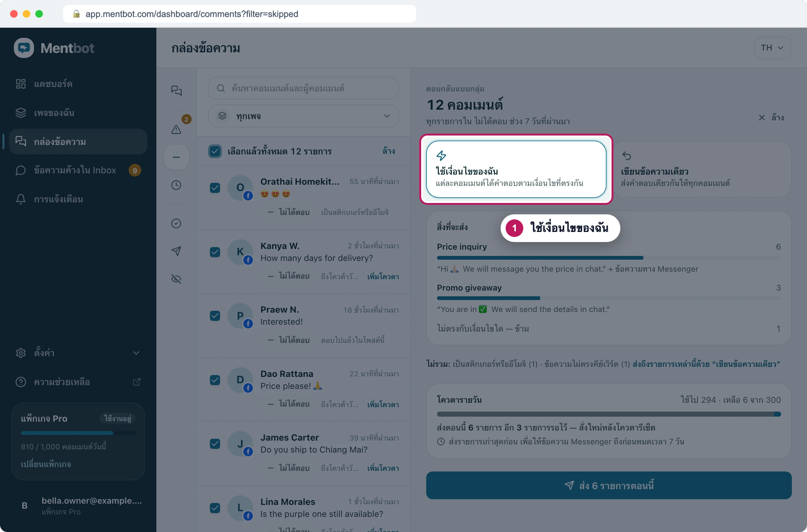807x532 pixels.
Task: Uncheck Praew N. comment checkbox
Action: coord(215,316)
